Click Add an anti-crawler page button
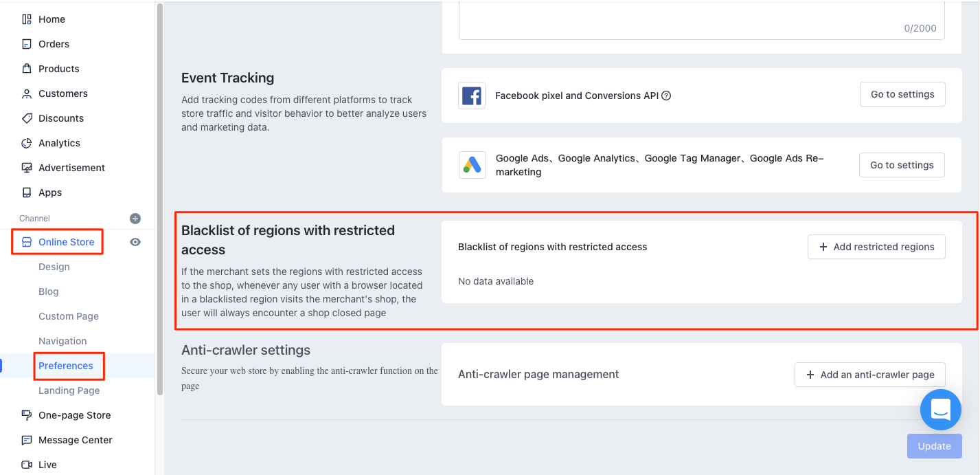Viewport: 980px width, 475px height. click(869, 375)
